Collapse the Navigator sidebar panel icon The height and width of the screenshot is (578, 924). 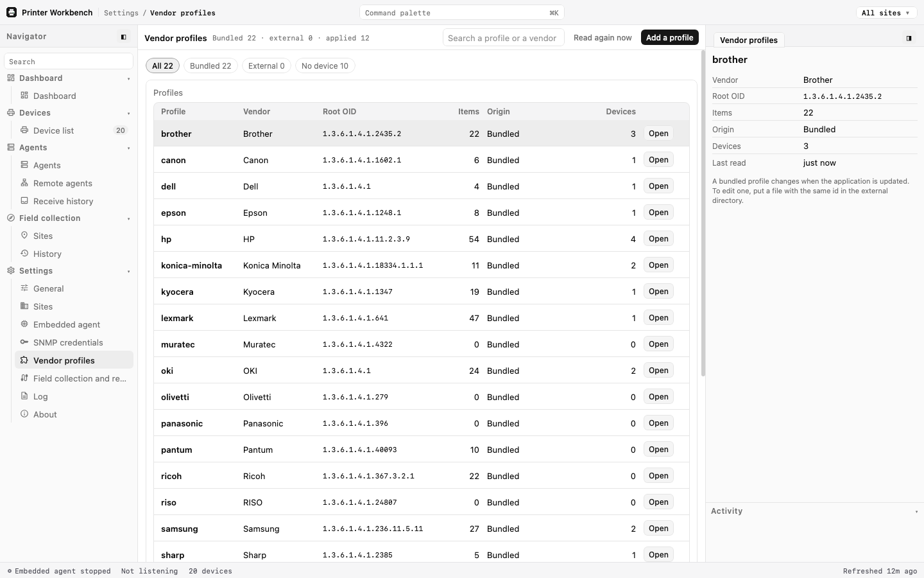coord(124,37)
